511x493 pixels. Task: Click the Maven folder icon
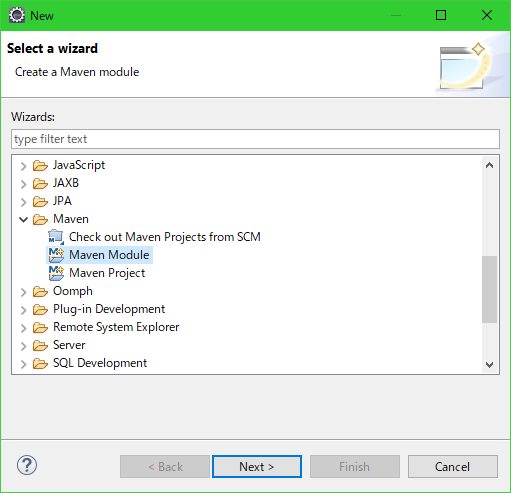[40, 219]
